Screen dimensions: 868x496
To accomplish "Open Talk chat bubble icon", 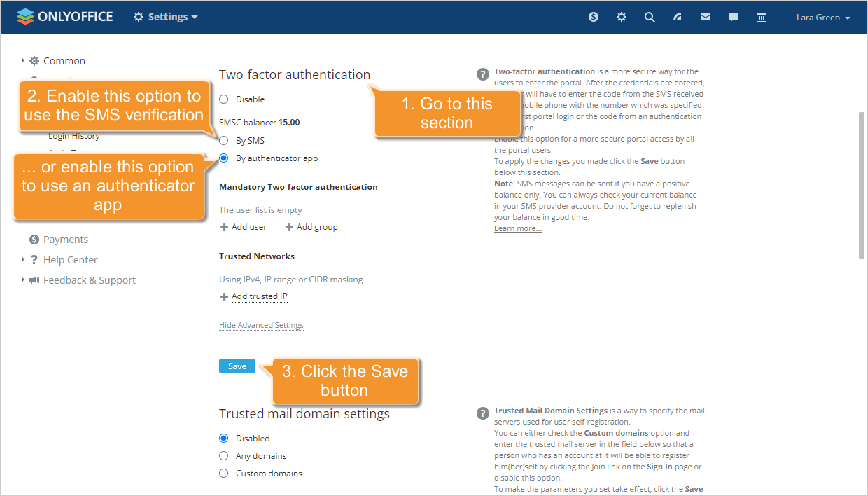I will (x=734, y=17).
